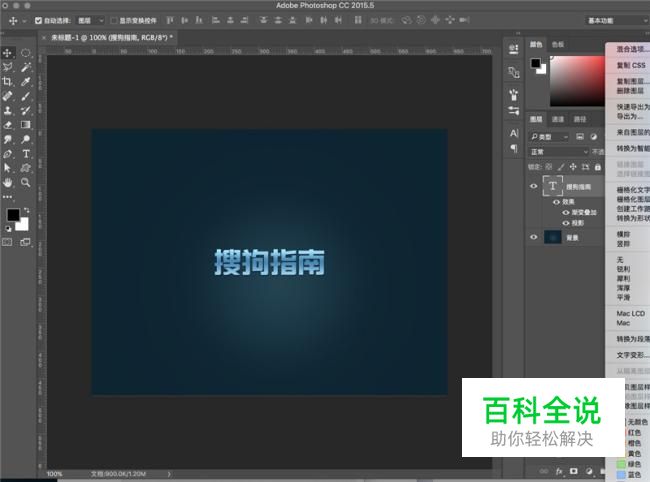Screen dimensions: 650x482
Task: Switch to the 通道 tab
Action: coord(558,119)
